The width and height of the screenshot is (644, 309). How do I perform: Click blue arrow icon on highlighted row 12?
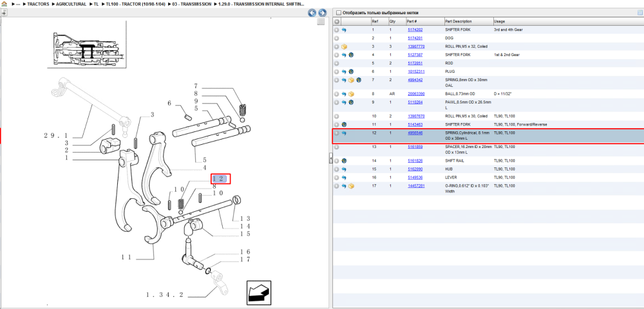tap(344, 133)
